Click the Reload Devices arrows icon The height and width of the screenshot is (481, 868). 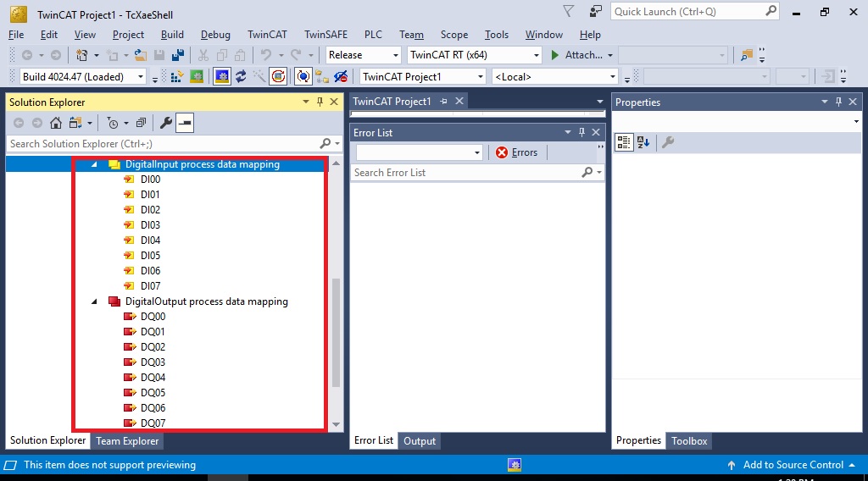(241, 76)
